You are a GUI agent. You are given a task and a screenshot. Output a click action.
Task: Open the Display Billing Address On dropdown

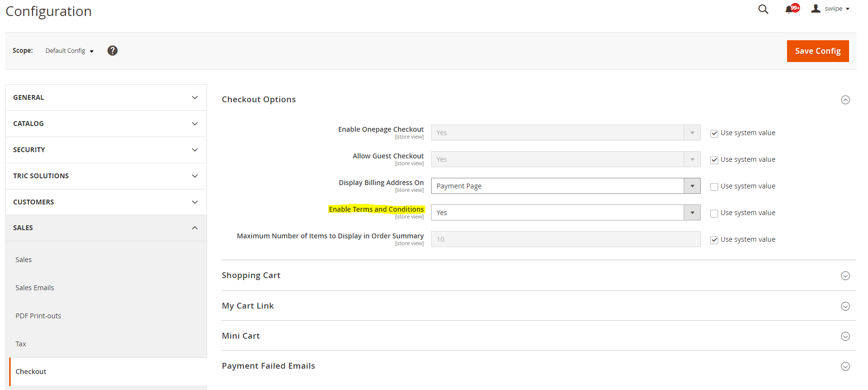tap(565, 186)
